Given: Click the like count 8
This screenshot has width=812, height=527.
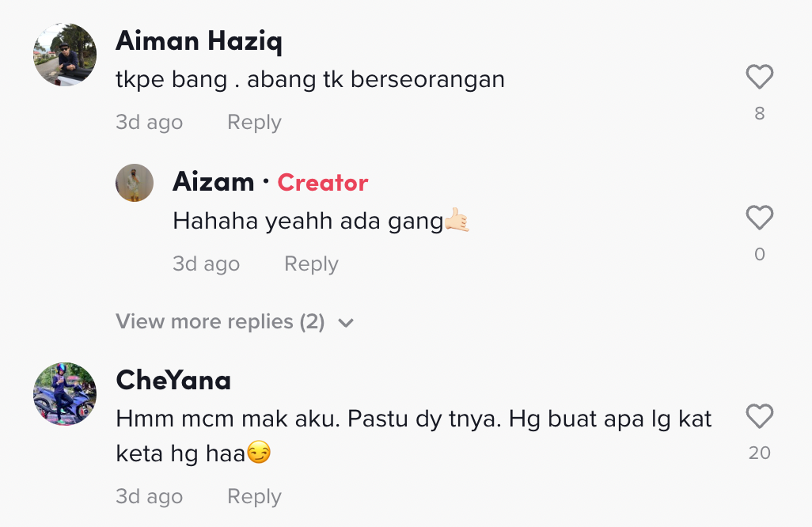Looking at the screenshot, I should [x=759, y=114].
